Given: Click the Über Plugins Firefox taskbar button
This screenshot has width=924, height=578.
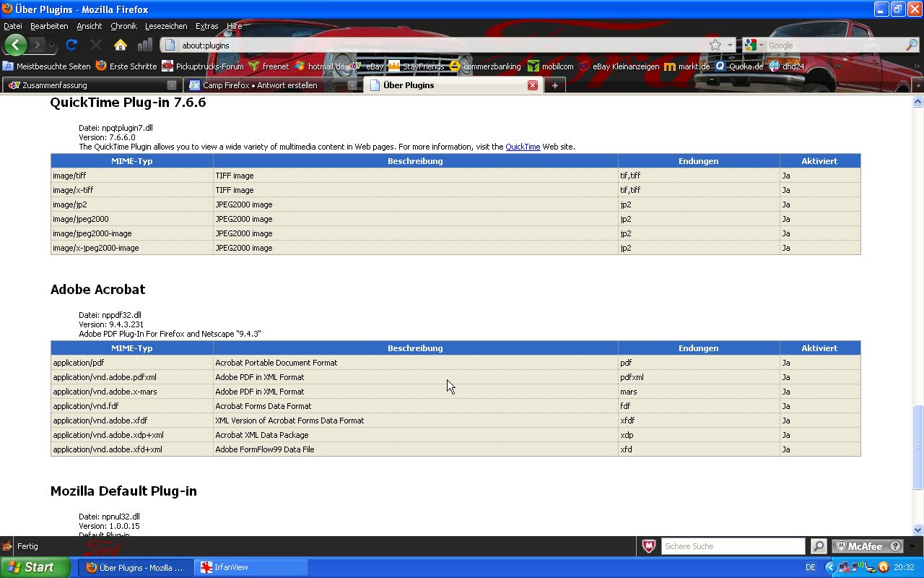Looking at the screenshot, I should click(136, 567).
